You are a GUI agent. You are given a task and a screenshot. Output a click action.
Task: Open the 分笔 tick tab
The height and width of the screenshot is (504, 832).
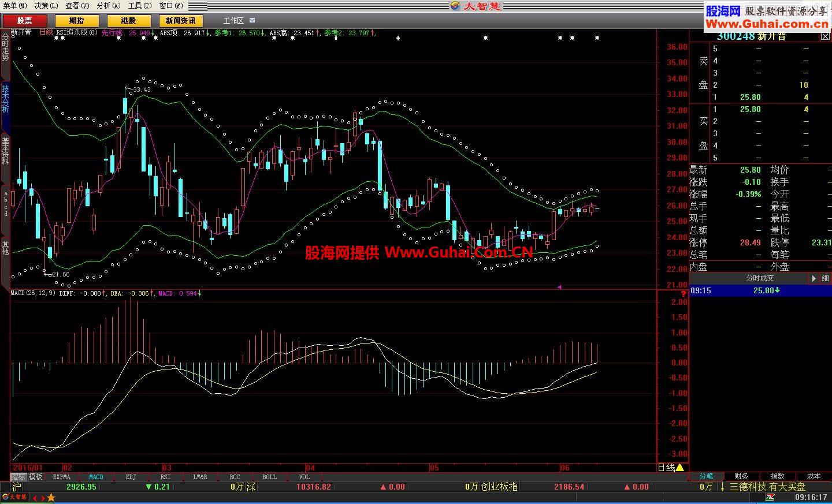click(707, 476)
